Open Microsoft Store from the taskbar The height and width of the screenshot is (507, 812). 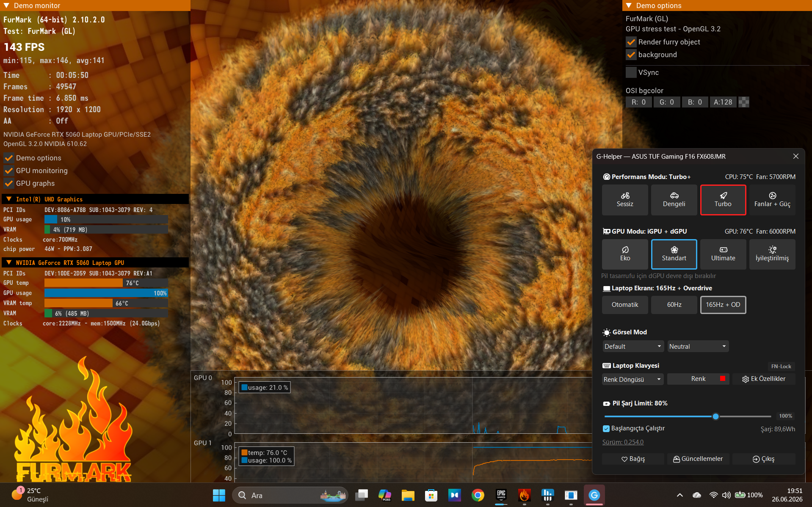431,495
